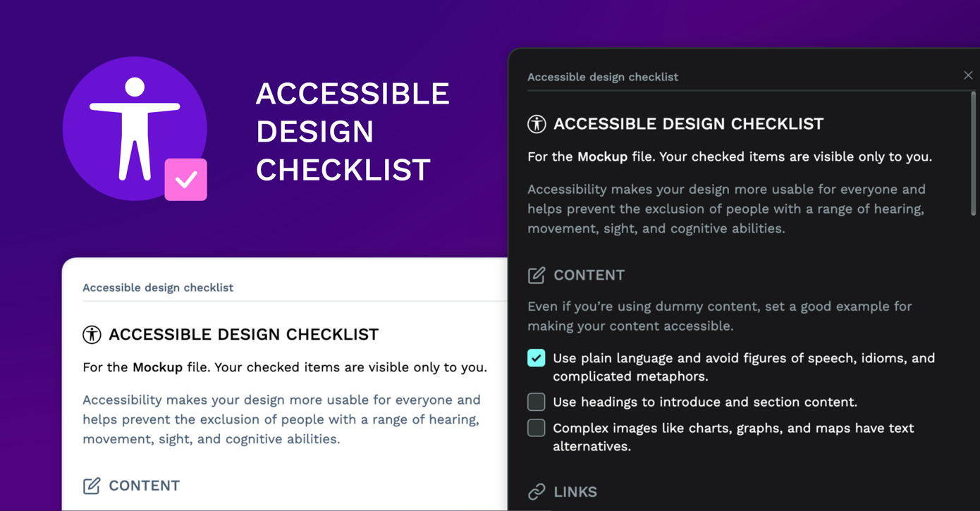Click the pencil icon next to CONTENT in dark panel

coord(536,276)
